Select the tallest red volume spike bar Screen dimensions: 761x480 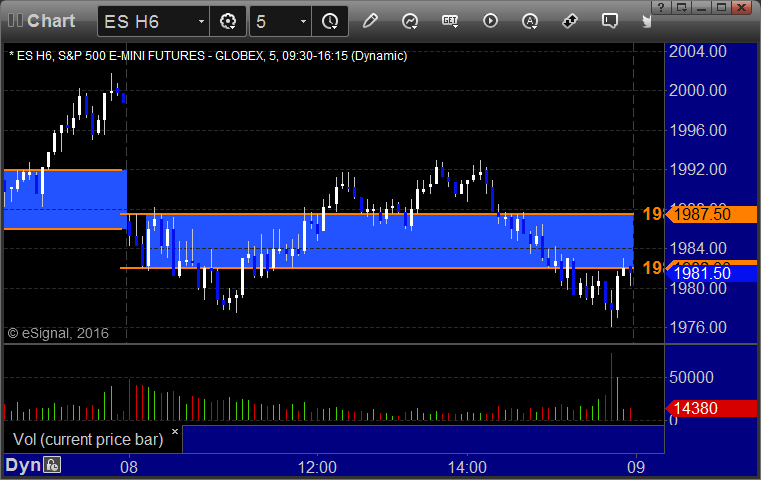(x=612, y=386)
